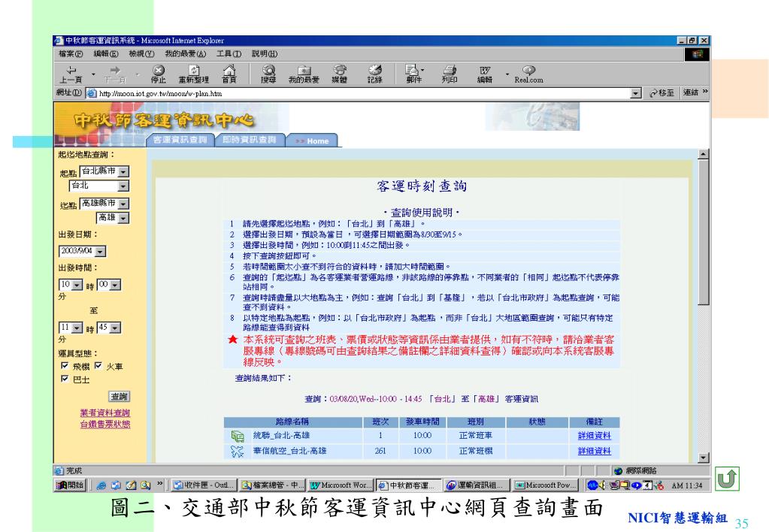Click the page scrollbar down arrow
769x532 pixels.
point(704,458)
